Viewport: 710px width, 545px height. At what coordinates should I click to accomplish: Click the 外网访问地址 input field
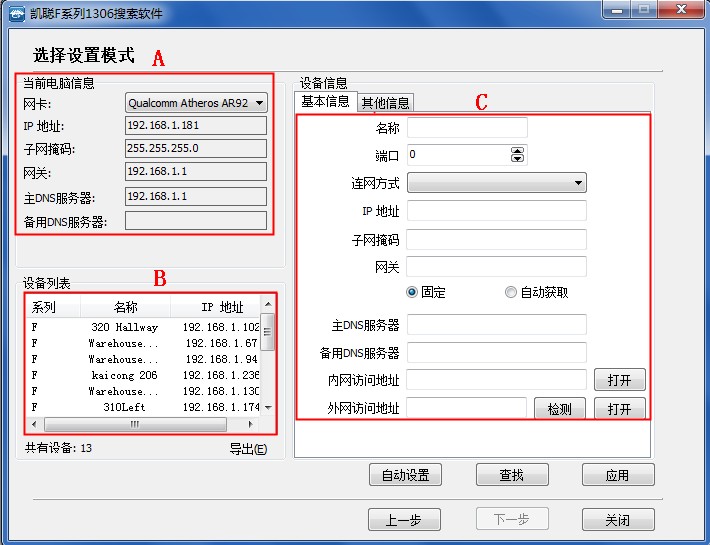466,408
